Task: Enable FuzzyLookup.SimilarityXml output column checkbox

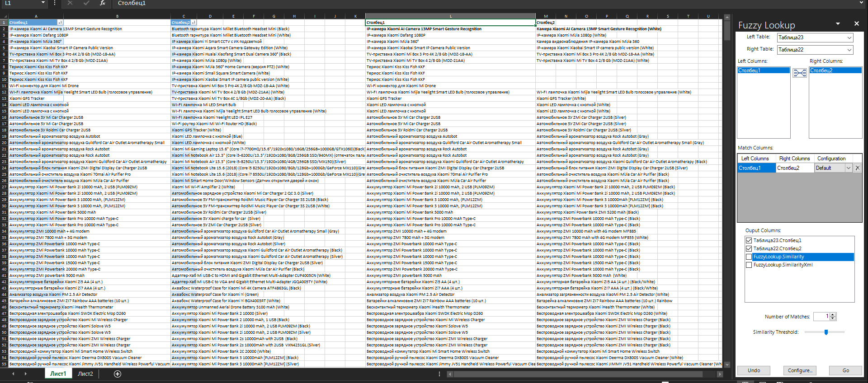Action: [749, 265]
